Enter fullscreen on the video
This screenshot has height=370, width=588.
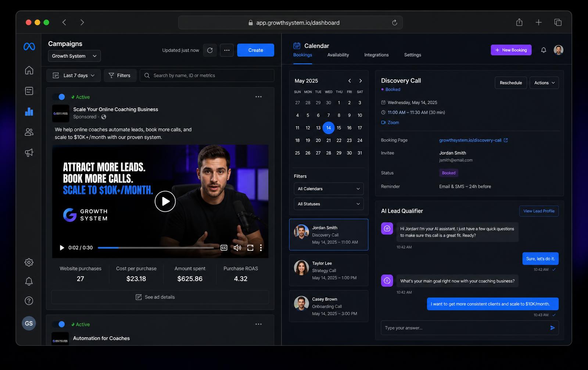tap(250, 248)
